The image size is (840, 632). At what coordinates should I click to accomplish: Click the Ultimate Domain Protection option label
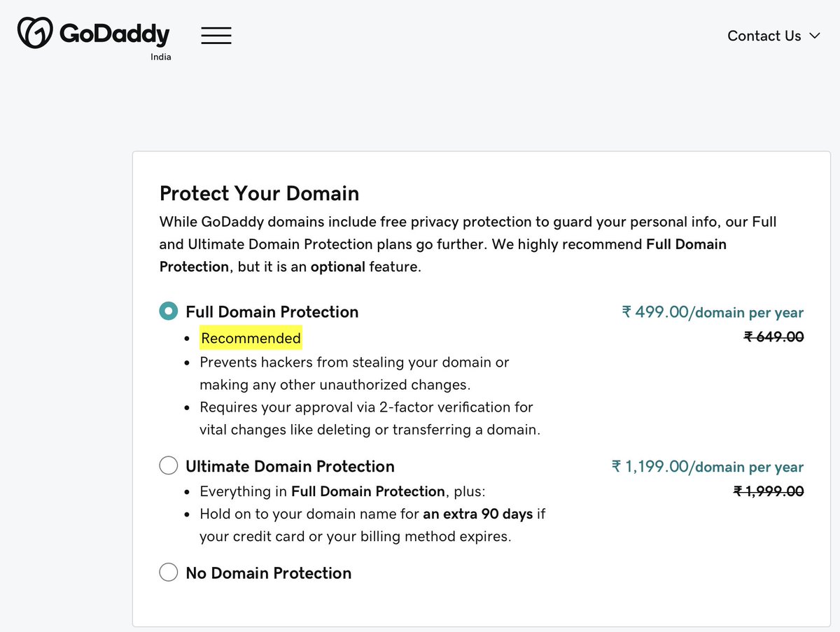click(290, 467)
